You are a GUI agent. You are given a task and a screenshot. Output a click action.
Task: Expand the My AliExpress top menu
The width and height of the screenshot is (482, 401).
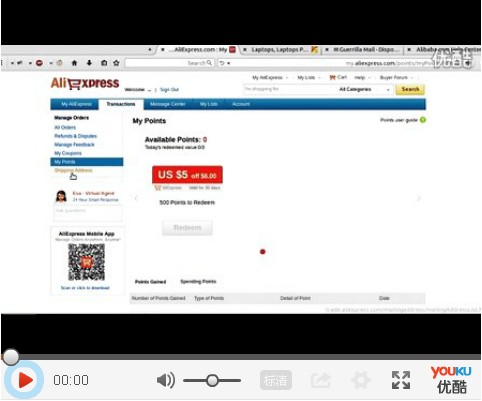tap(270, 78)
